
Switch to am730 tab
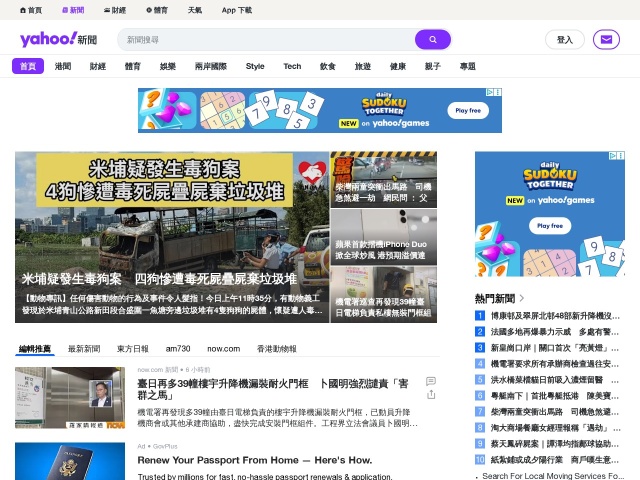178,349
